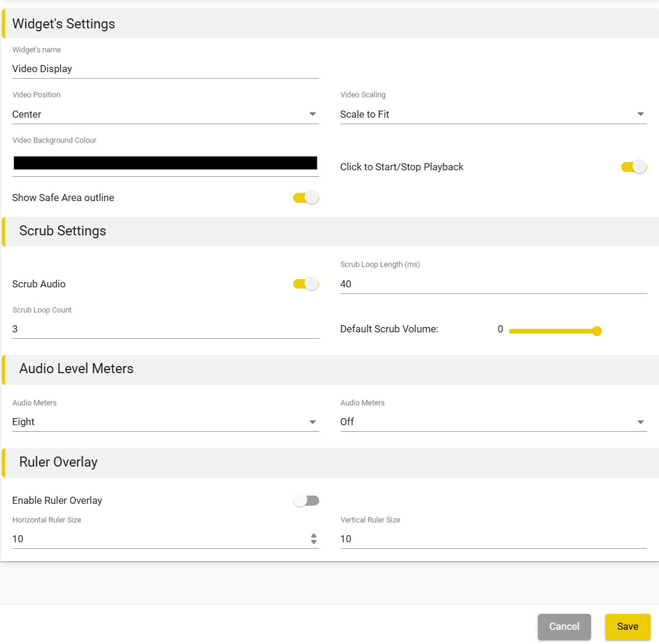Enable the Ruler Overlay switch
This screenshot has height=644, width=659.
306,500
